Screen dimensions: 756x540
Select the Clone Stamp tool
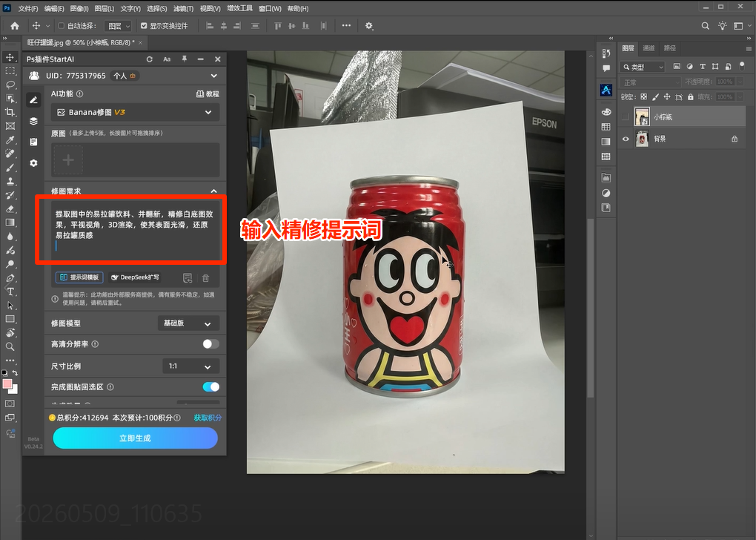tap(10, 182)
